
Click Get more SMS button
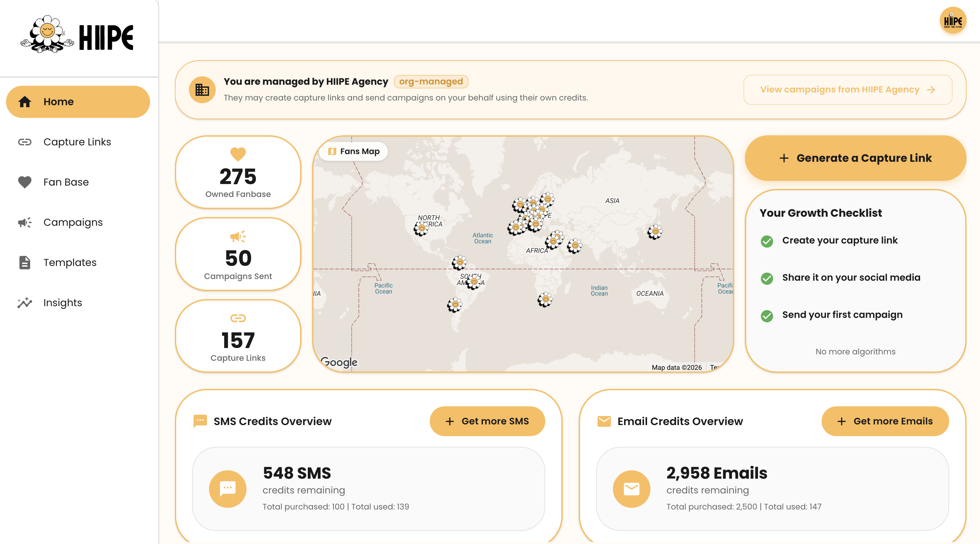487,421
